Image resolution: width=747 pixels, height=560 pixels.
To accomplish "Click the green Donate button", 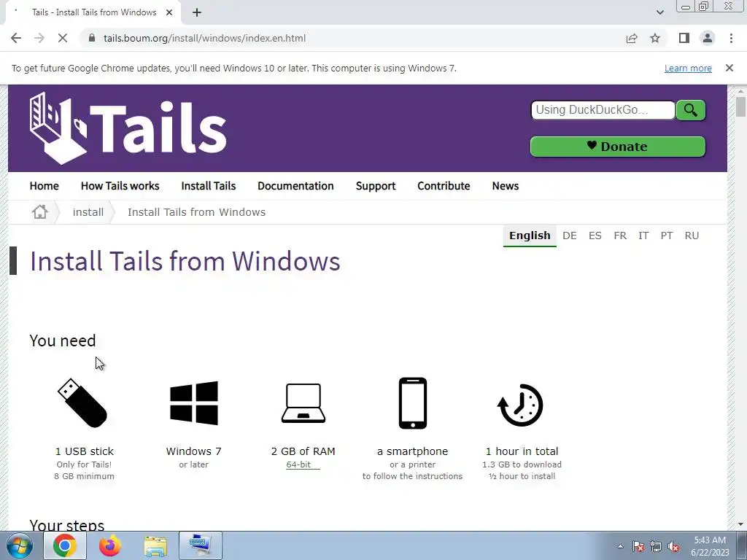I will tap(618, 147).
